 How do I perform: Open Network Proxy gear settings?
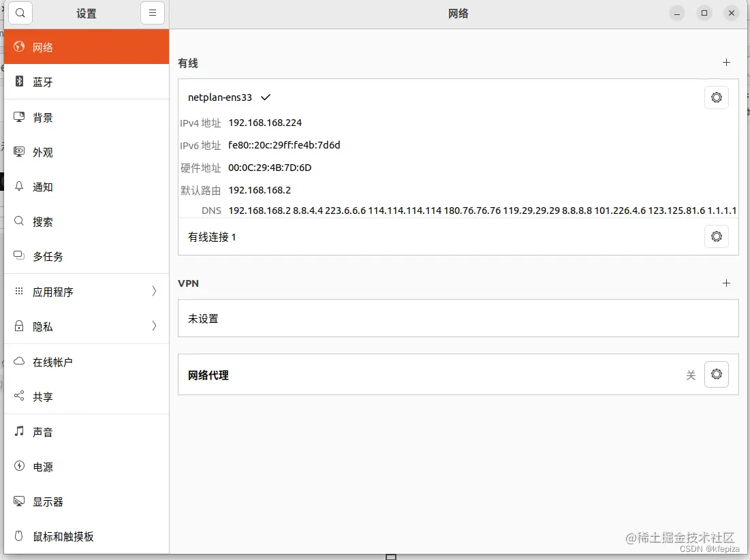point(717,375)
